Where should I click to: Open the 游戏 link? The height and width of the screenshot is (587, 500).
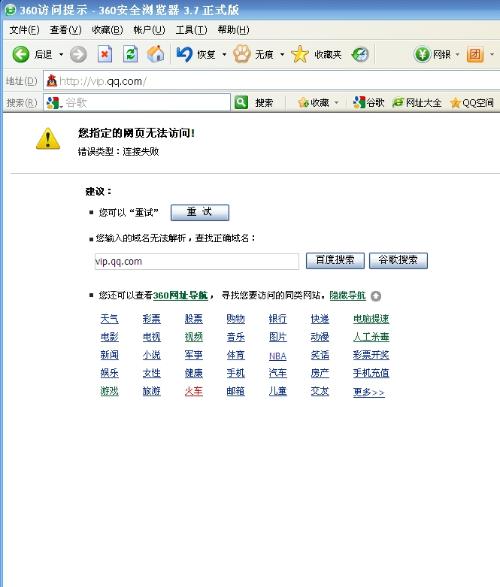(x=110, y=391)
